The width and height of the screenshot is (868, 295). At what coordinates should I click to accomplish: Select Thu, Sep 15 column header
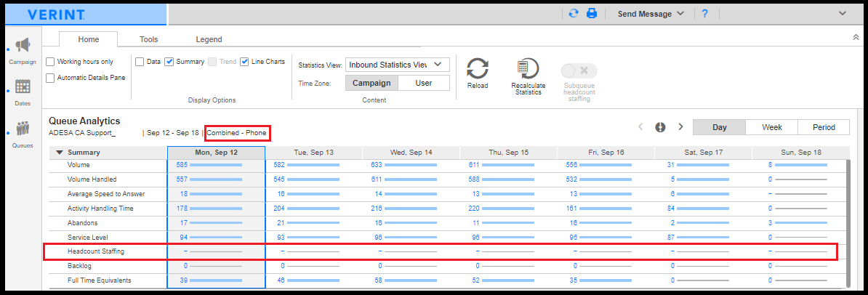pyautogui.click(x=509, y=152)
